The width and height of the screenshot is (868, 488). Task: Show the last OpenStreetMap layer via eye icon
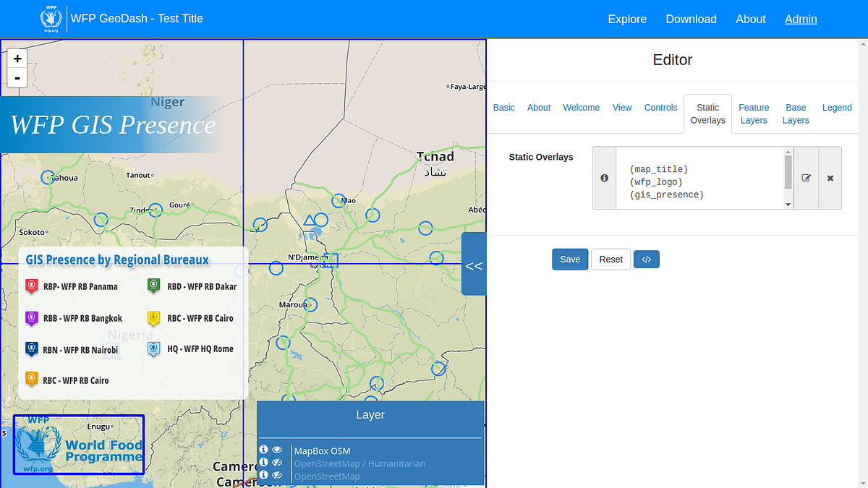[x=277, y=474]
